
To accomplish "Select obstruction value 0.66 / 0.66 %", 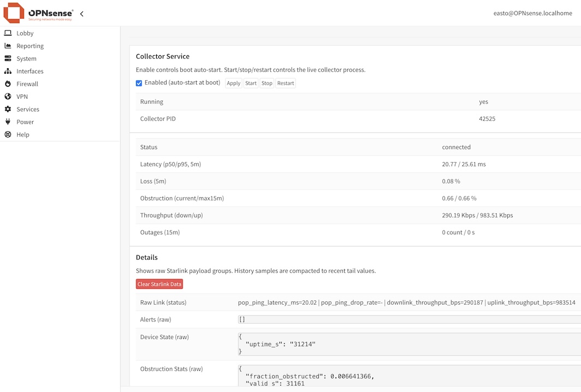I will [x=459, y=198].
